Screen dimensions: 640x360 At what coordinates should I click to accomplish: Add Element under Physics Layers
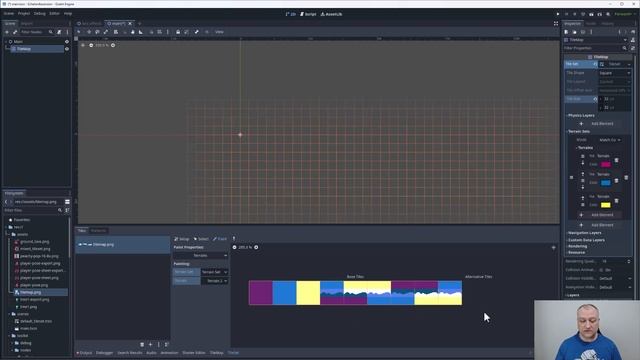pyautogui.click(x=598, y=124)
